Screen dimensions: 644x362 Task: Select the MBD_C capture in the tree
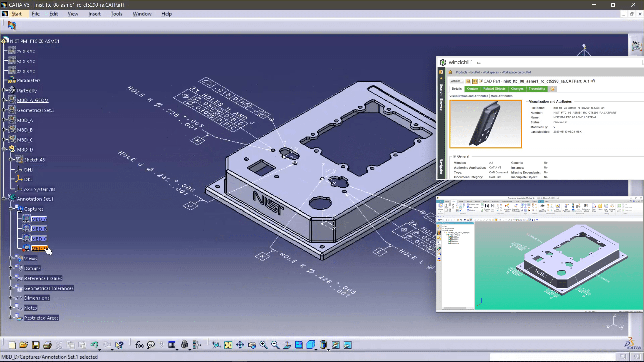39,238
